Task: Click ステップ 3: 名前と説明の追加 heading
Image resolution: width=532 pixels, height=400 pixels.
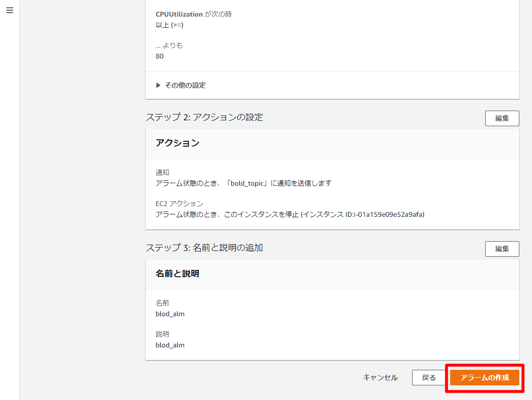Action: coord(204,248)
